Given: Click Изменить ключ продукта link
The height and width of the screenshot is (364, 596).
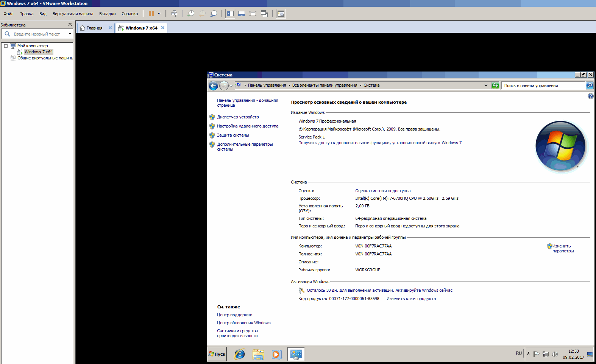Looking at the screenshot, I should tap(411, 299).
